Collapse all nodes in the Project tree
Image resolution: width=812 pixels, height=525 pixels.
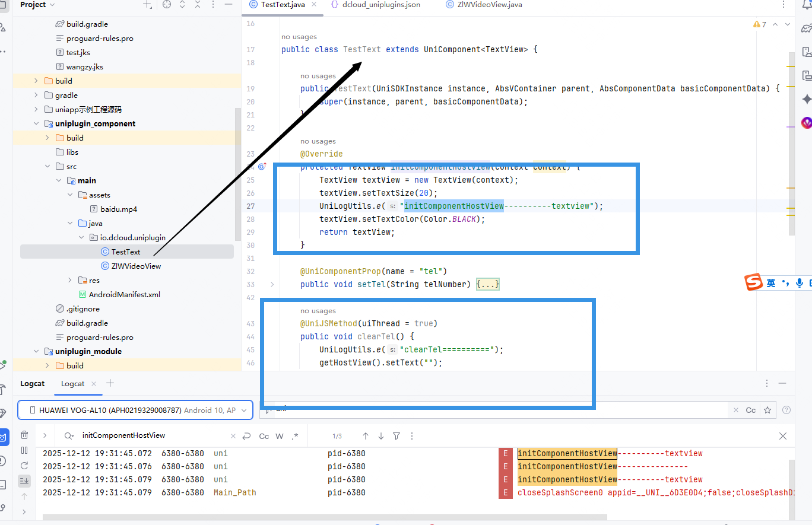pos(198,5)
